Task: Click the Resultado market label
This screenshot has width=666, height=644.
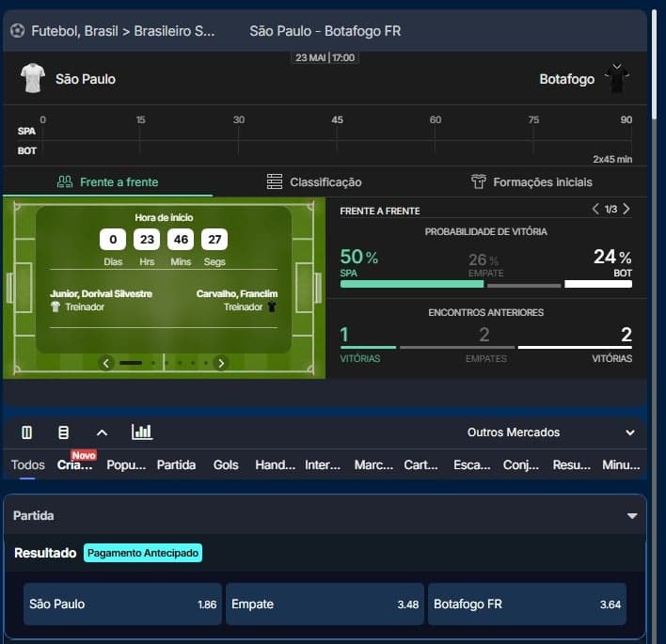Action: [45, 553]
